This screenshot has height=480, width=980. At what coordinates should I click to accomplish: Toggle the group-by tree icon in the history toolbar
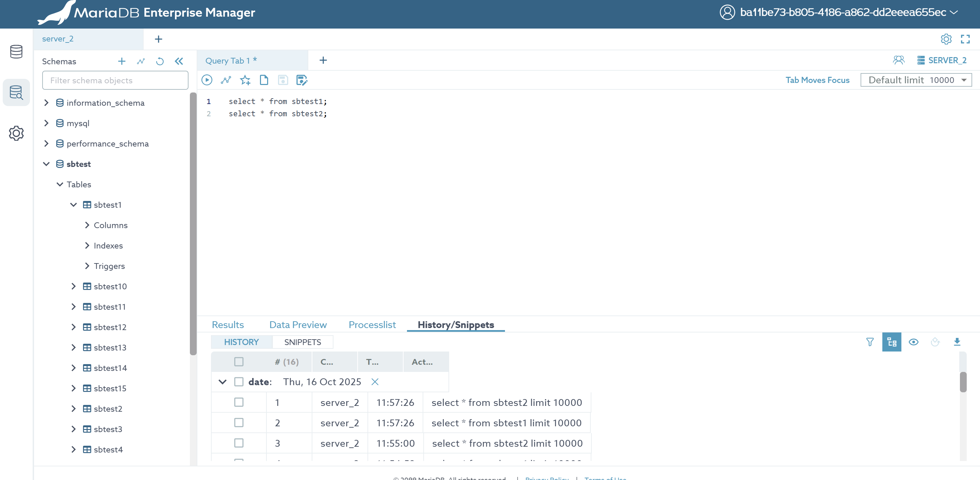[x=892, y=342]
